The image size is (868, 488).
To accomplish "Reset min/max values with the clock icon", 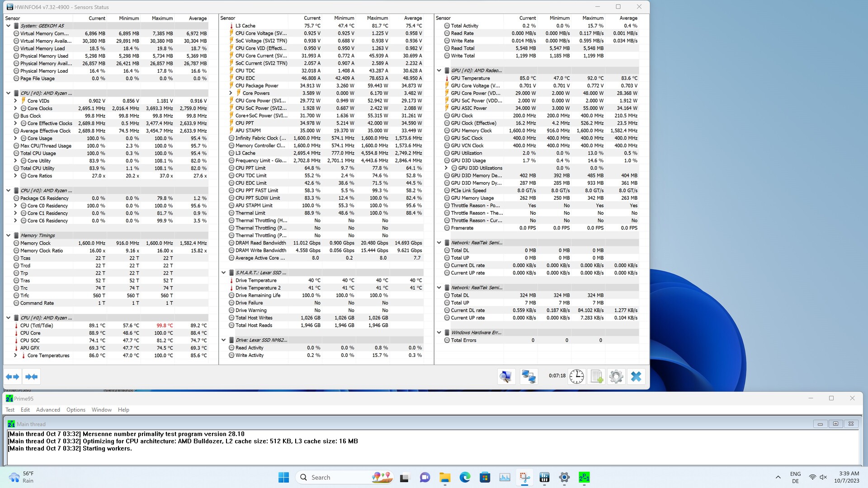I will tap(576, 376).
